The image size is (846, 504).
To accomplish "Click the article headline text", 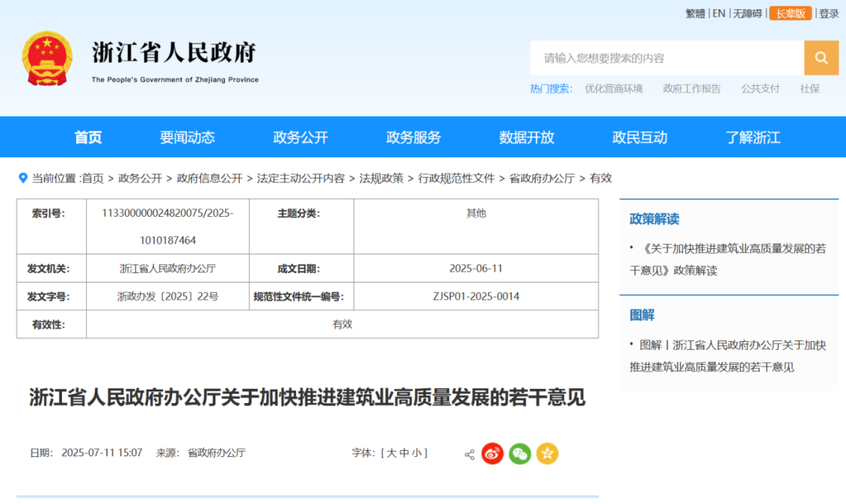I will click(307, 398).
